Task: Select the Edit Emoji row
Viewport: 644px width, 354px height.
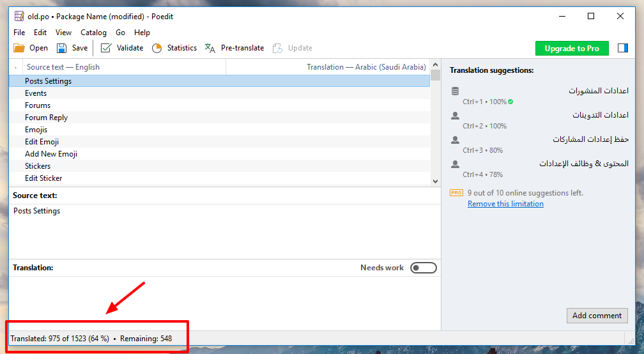Action: click(219, 142)
